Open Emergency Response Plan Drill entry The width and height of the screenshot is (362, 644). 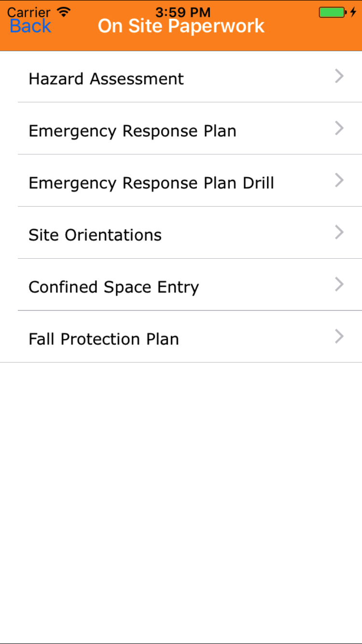[151, 183]
